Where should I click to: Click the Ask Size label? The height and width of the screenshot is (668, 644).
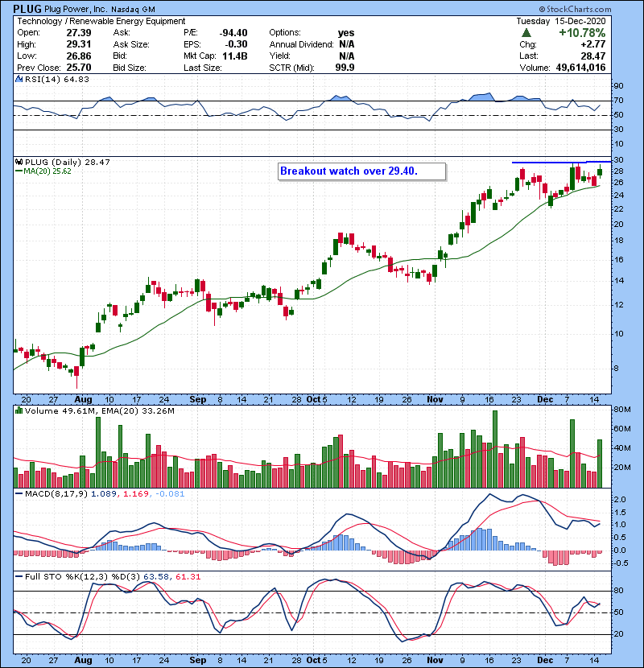coord(131,44)
